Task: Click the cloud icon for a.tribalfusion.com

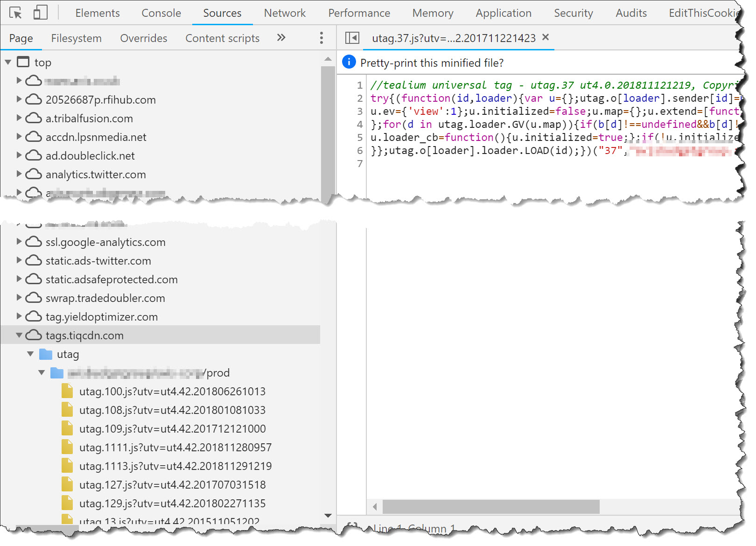Action: 34,118
